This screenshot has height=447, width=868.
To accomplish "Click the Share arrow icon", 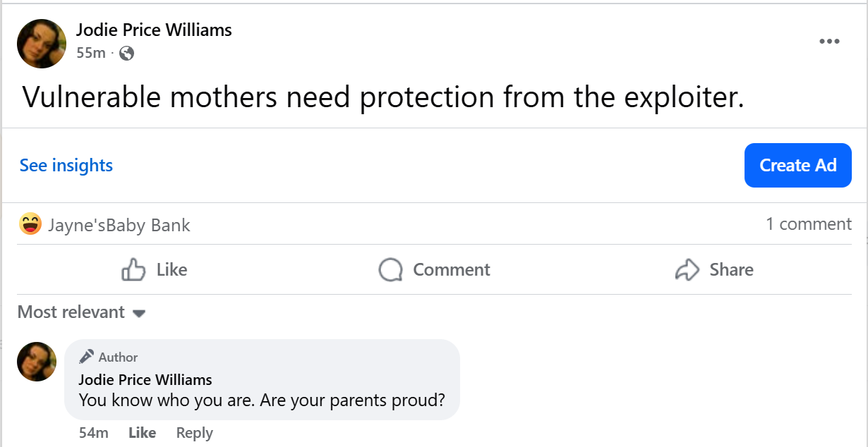I will click(687, 270).
